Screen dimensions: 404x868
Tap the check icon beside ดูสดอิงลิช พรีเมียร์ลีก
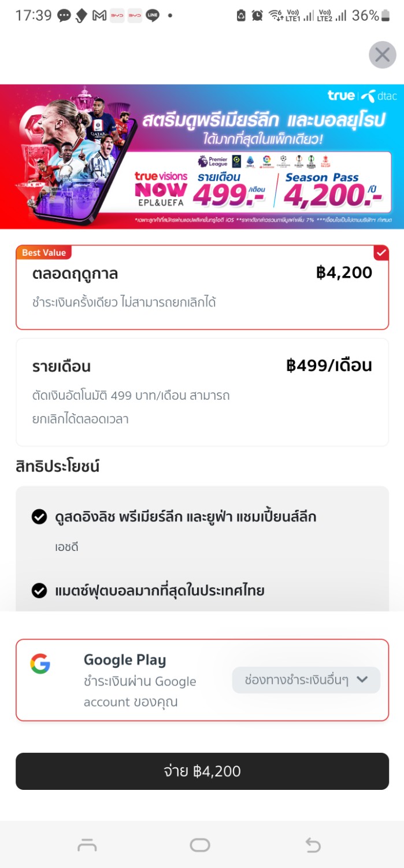pos(39,517)
